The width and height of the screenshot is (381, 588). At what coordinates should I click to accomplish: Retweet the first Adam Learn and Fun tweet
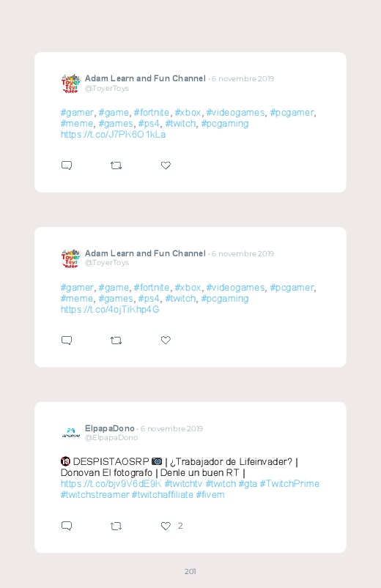tap(116, 165)
